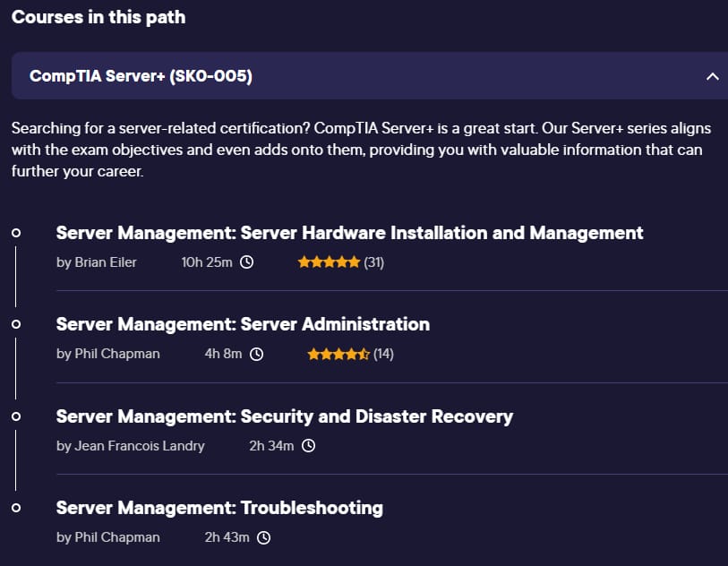Click the '2h 43m' duration text

point(227,537)
